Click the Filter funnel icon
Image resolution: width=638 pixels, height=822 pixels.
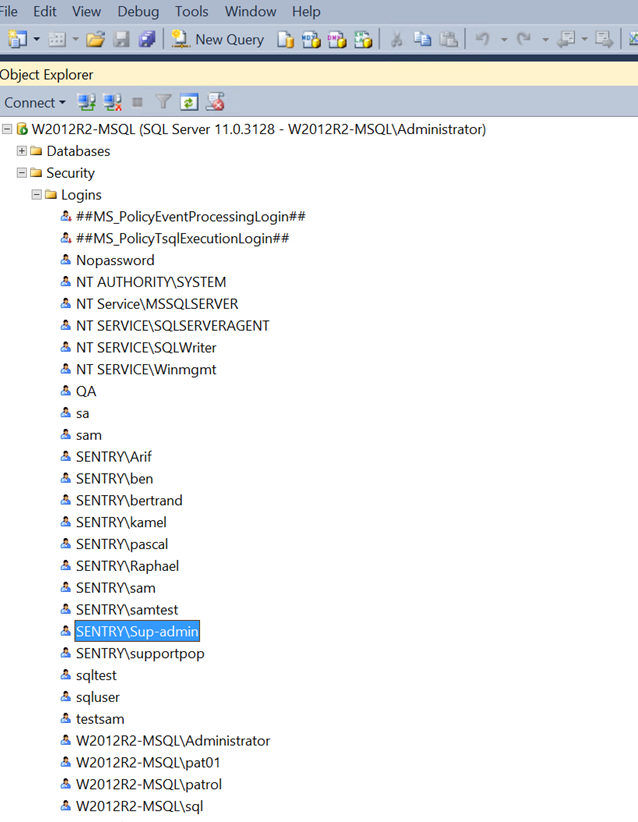pos(164,102)
